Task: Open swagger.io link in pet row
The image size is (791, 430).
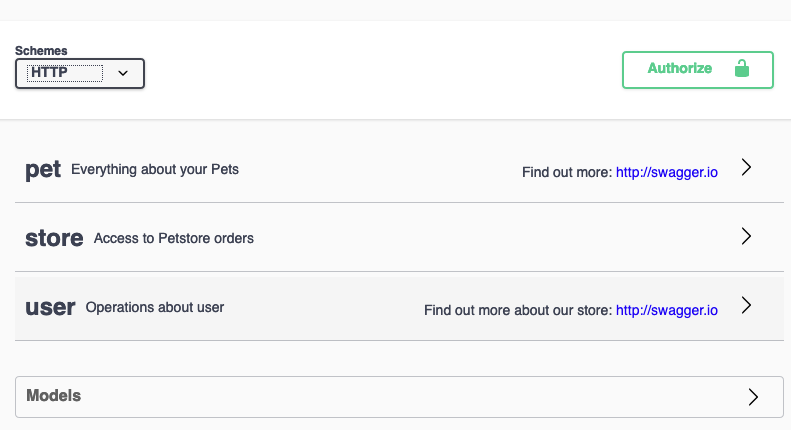Action: [x=666, y=172]
